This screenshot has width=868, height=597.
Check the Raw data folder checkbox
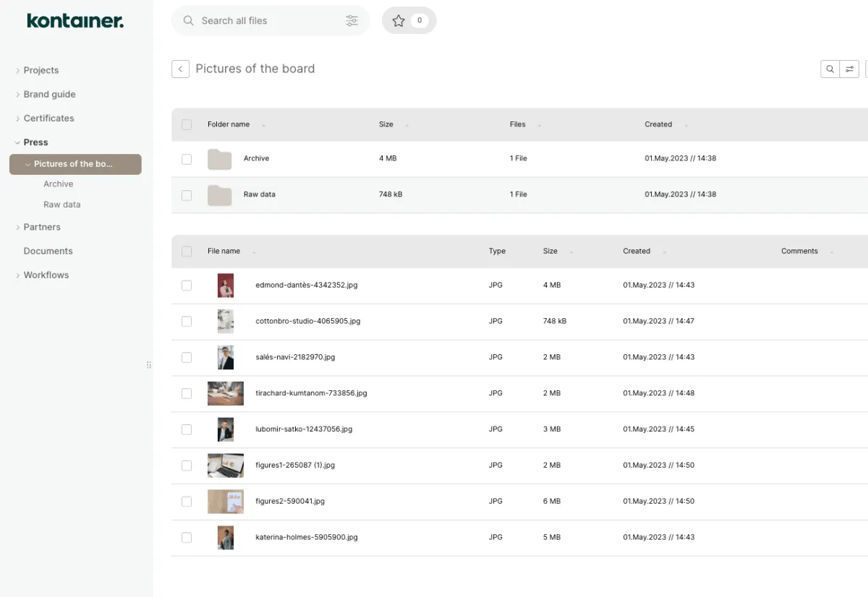(187, 195)
